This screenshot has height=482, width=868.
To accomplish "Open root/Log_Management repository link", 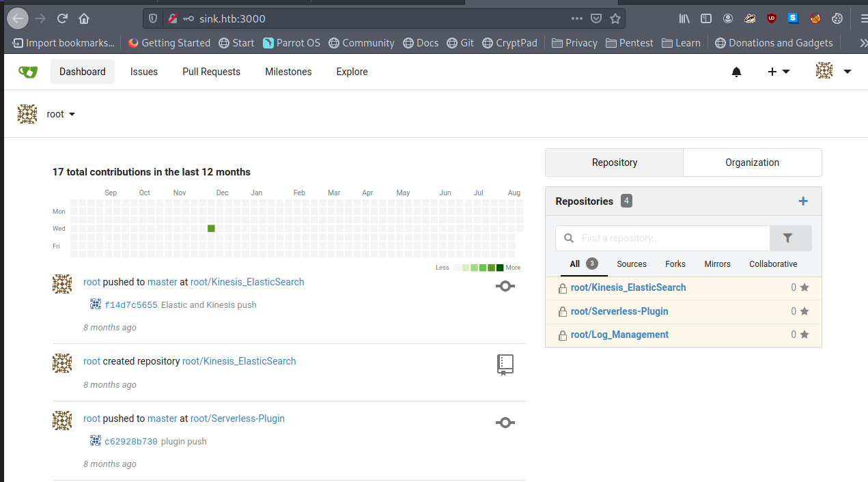I will (619, 335).
